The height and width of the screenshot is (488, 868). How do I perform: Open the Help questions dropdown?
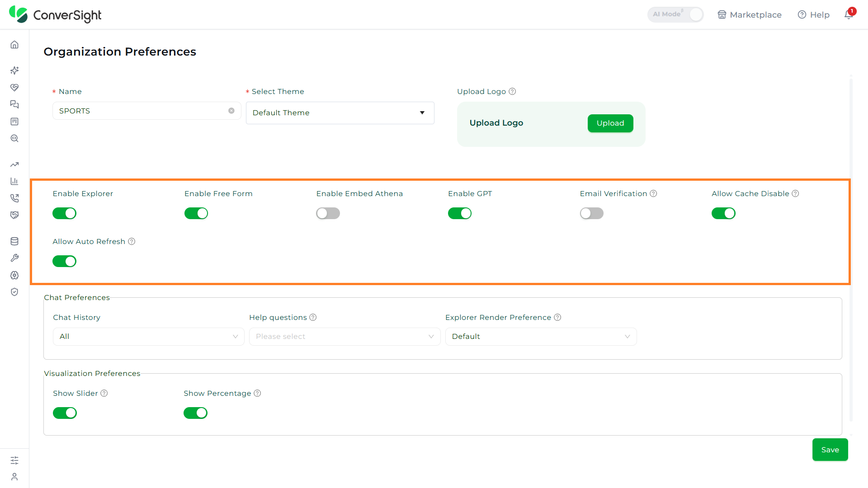[345, 337]
